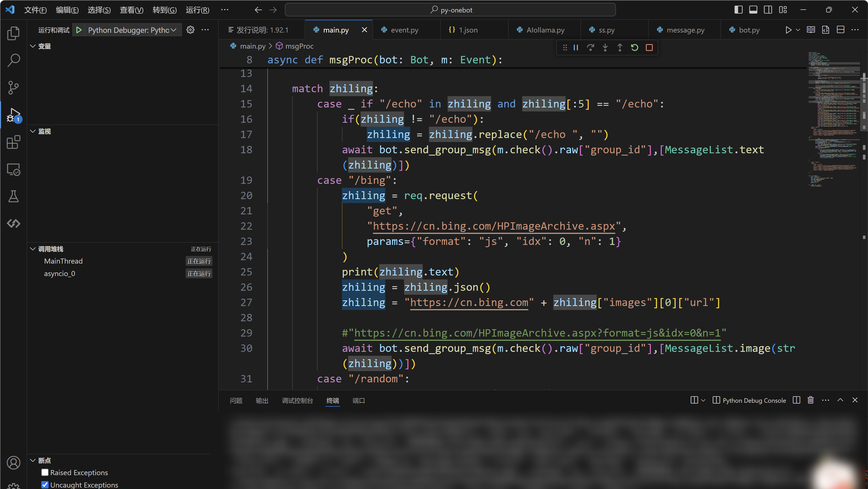
Task: Open the Testing flask view
Action: coord(14,196)
